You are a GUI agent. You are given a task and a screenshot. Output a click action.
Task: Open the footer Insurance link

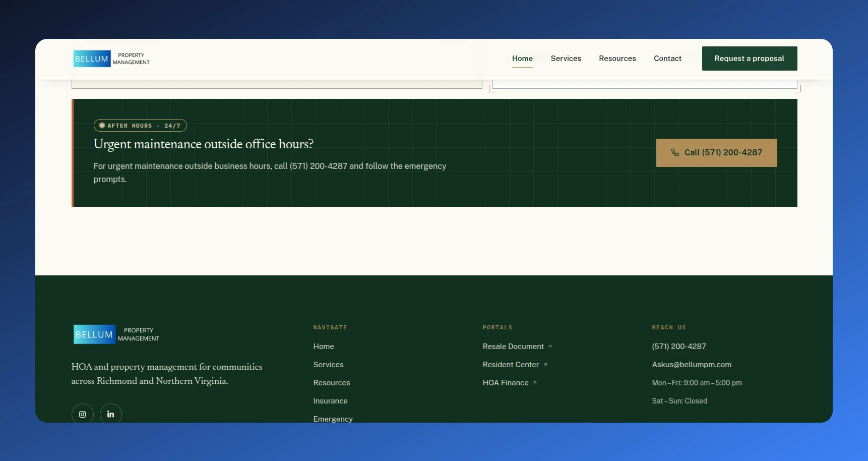(x=330, y=401)
